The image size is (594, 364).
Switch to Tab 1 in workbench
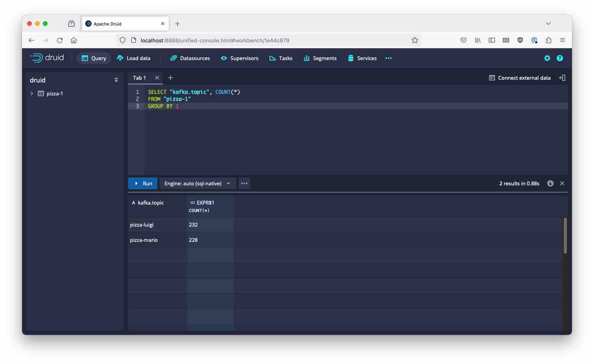click(139, 78)
